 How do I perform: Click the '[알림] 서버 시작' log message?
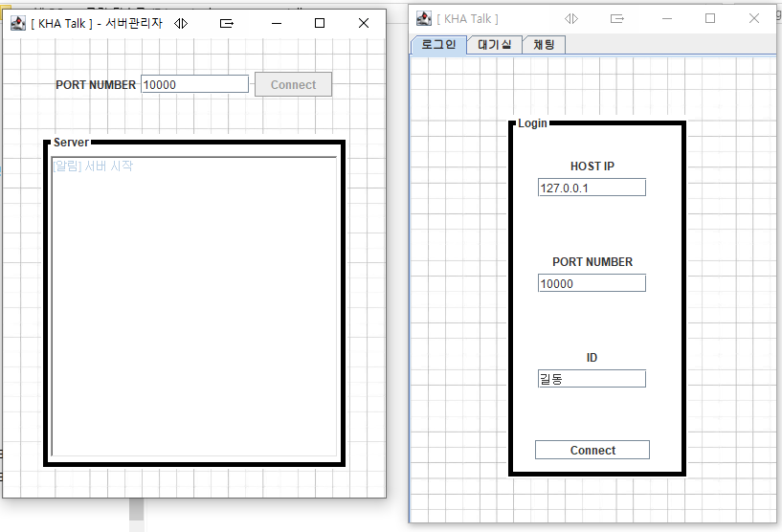[x=93, y=166]
